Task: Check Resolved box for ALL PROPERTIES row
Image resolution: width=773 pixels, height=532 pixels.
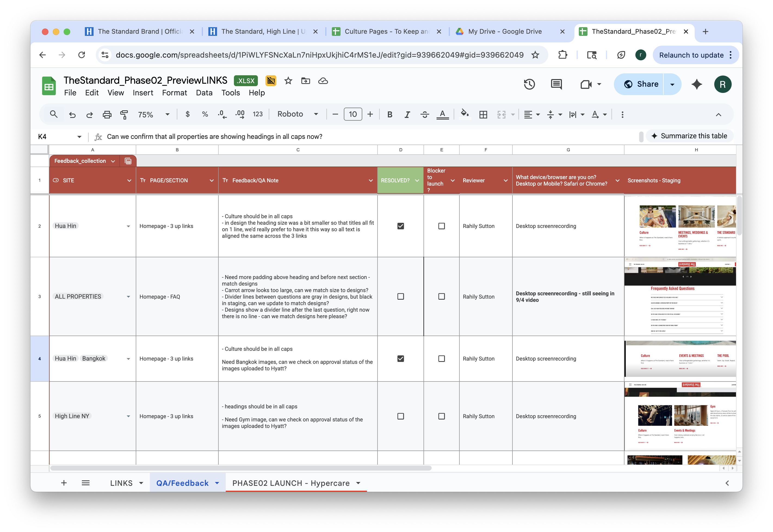Action: coord(400,296)
